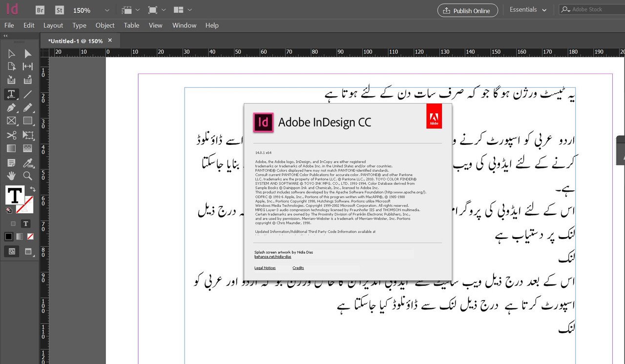Activate the Hand tool
This screenshot has width=625, height=364.
[11, 176]
